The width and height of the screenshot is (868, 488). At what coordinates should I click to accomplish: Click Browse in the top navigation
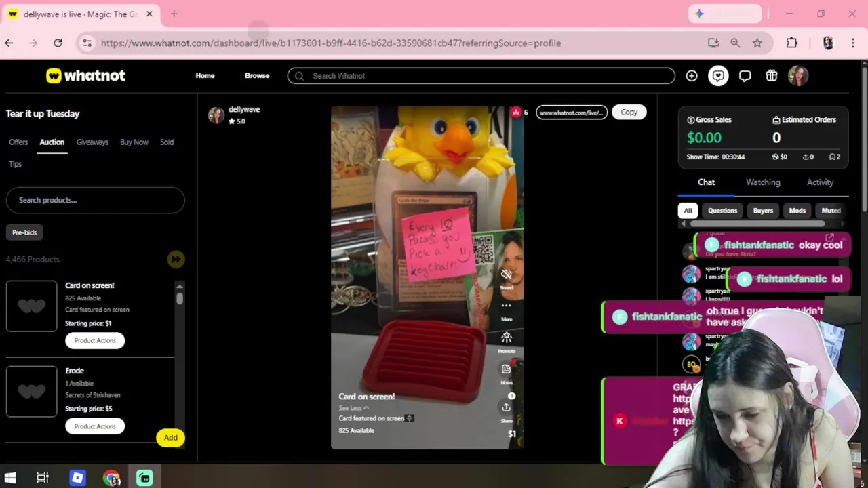pos(257,76)
